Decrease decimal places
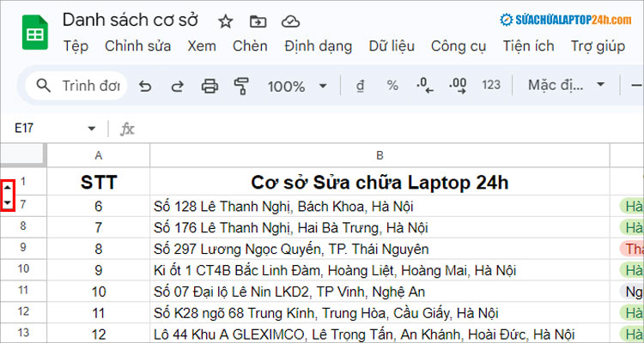 425,86
